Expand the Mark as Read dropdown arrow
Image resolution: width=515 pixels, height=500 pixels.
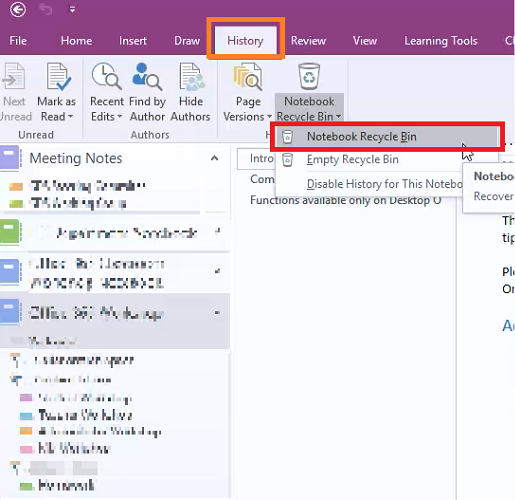[x=70, y=117]
